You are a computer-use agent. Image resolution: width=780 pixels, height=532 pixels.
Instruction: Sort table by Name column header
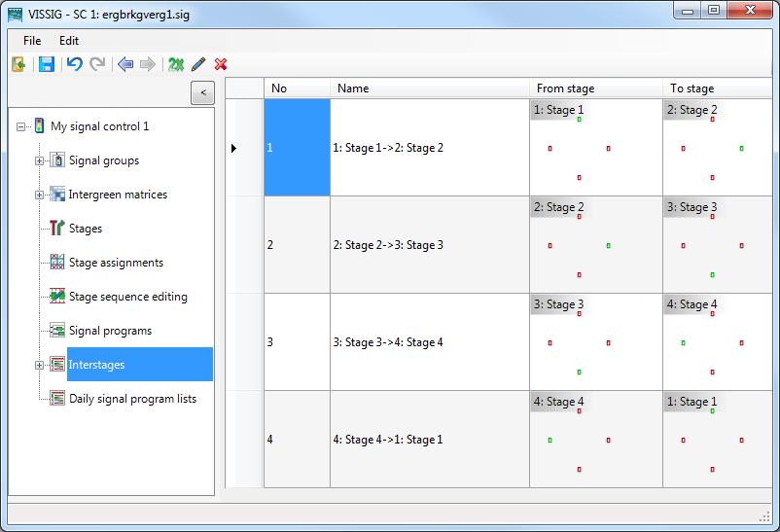pos(429,89)
